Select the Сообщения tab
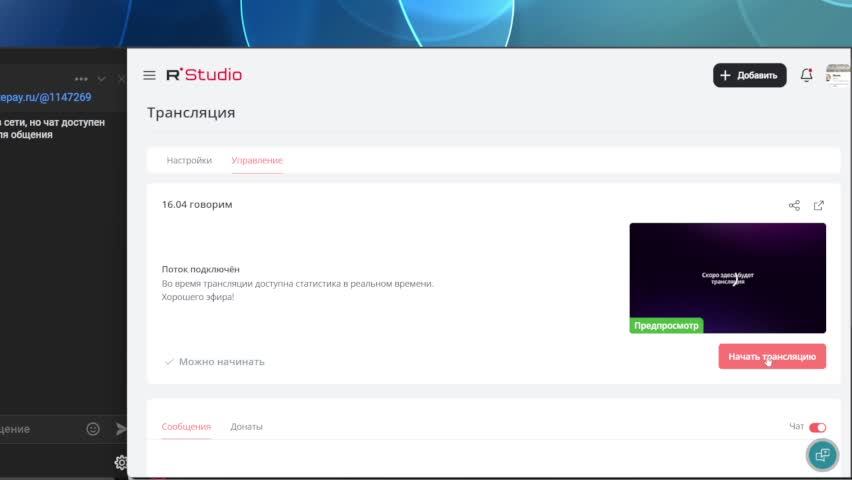The image size is (852, 480). [x=186, y=427]
